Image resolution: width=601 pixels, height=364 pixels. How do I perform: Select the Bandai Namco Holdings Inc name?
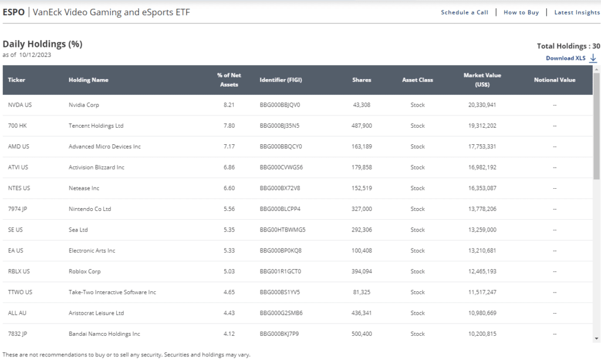tap(104, 334)
